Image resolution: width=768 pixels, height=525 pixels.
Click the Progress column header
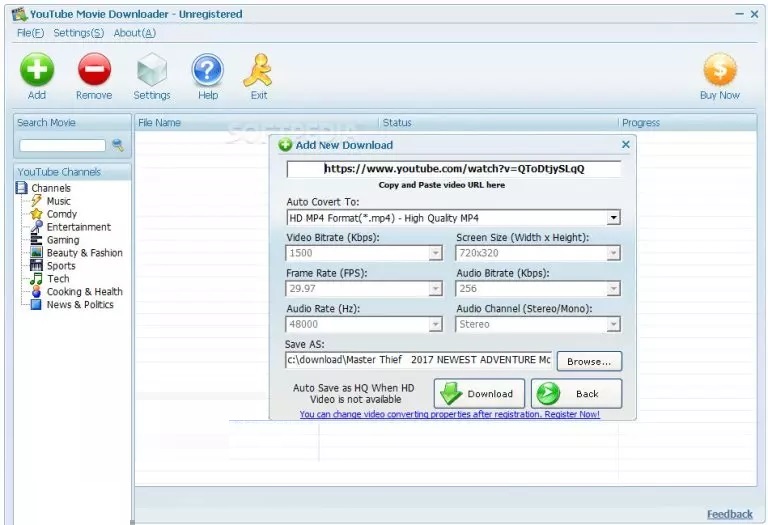[x=688, y=122]
